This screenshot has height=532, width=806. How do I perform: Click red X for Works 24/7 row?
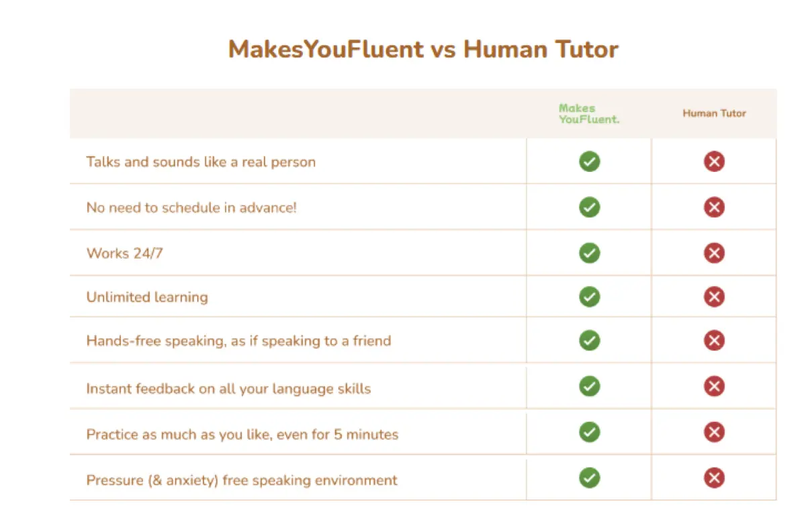714,253
